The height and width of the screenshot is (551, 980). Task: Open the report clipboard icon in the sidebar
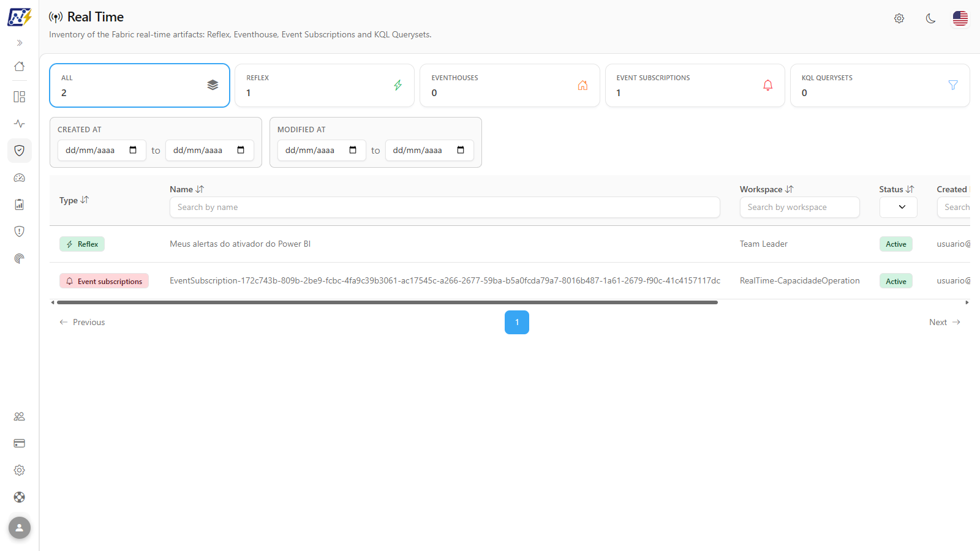pyautogui.click(x=20, y=204)
